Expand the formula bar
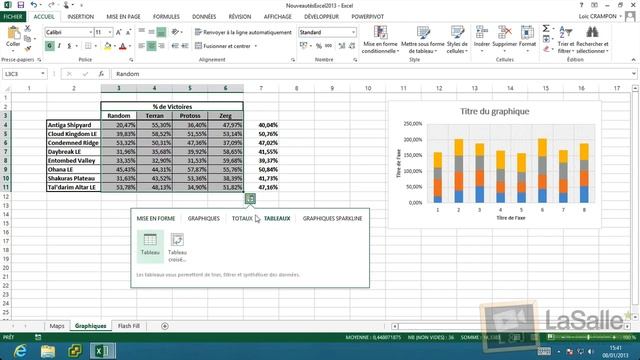The image size is (640, 360). coord(633,74)
